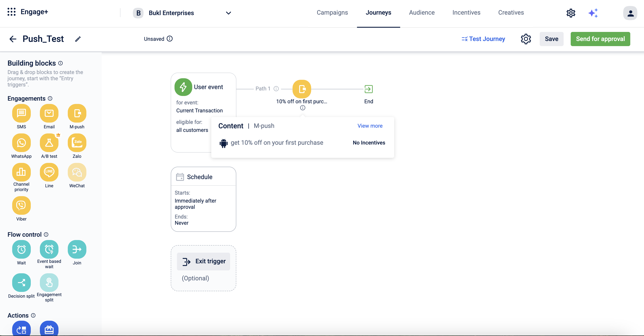
Task: Open the journey settings gear icon
Action: pos(526,39)
